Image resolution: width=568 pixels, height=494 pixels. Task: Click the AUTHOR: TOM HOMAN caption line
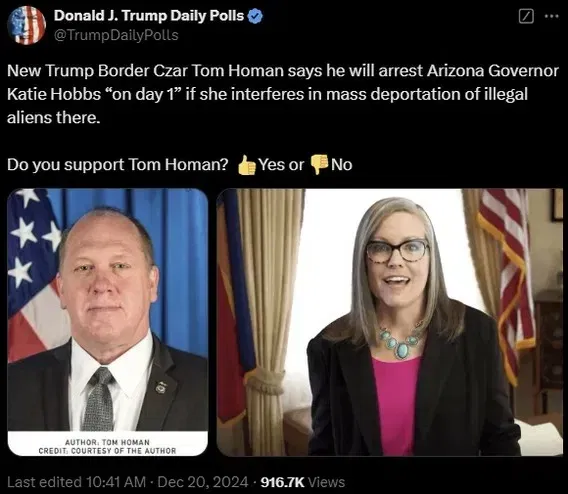[x=107, y=442]
